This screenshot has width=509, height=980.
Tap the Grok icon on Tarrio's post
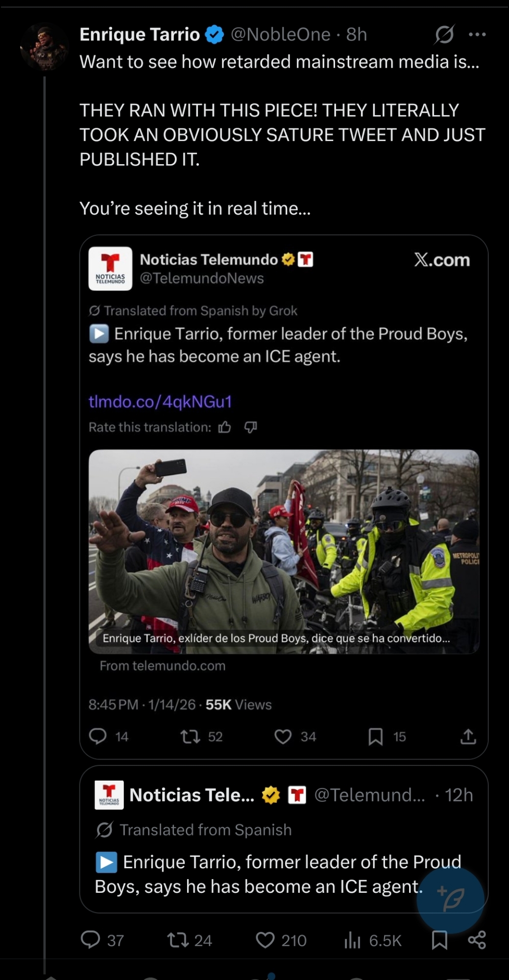(x=444, y=35)
